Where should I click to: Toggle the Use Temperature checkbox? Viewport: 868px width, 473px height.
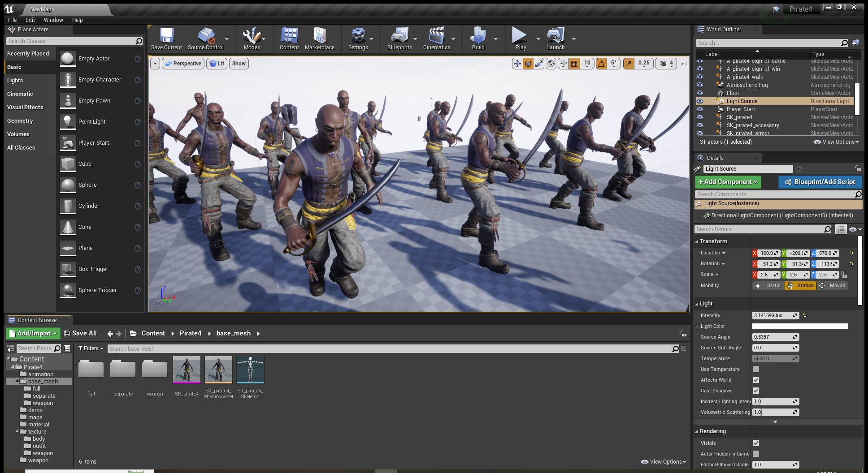[x=756, y=369]
